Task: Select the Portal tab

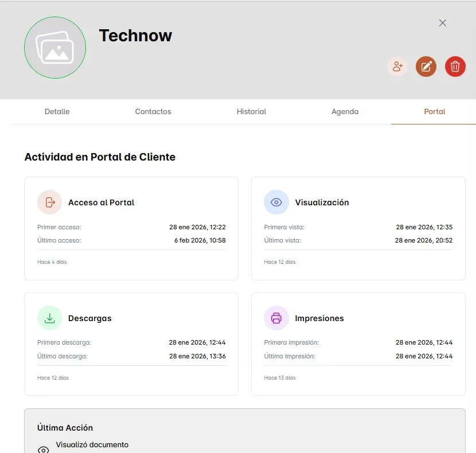Action: click(x=434, y=111)
